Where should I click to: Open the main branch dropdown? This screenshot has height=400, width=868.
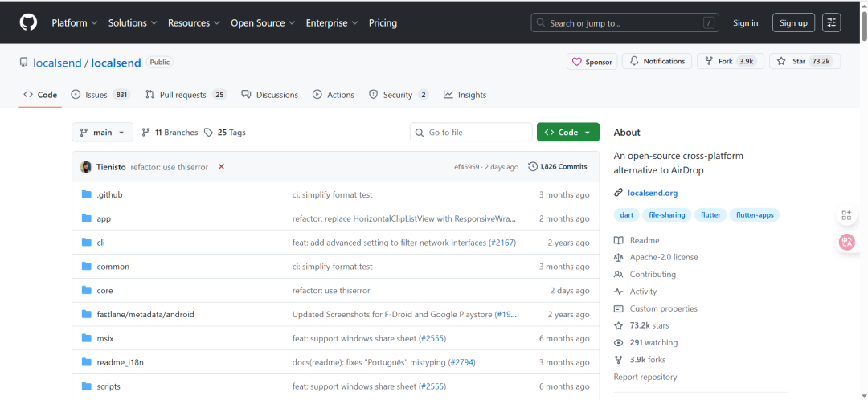pyautogui.click(x=103, y=133)
